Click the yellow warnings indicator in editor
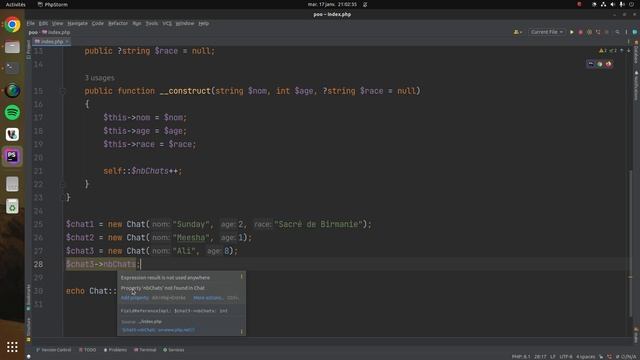Screen dimensions: 640x360 click(x=603, y=51)
